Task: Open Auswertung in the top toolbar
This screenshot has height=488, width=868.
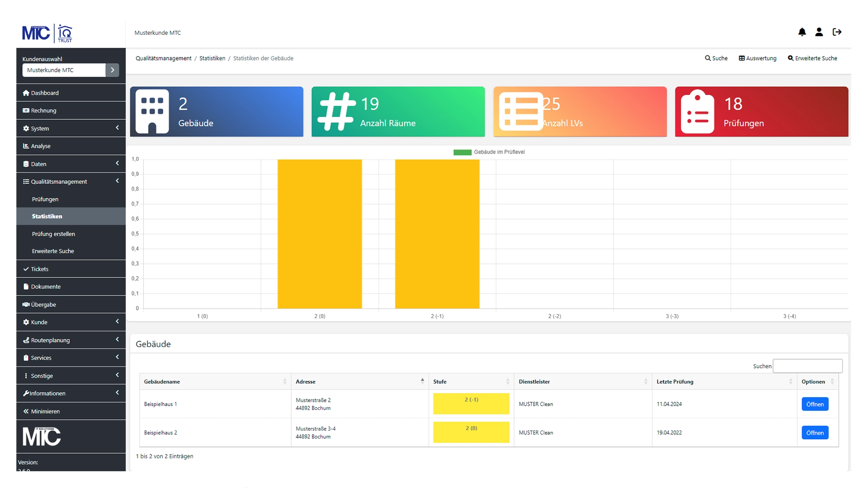Action: coord(758,58)
